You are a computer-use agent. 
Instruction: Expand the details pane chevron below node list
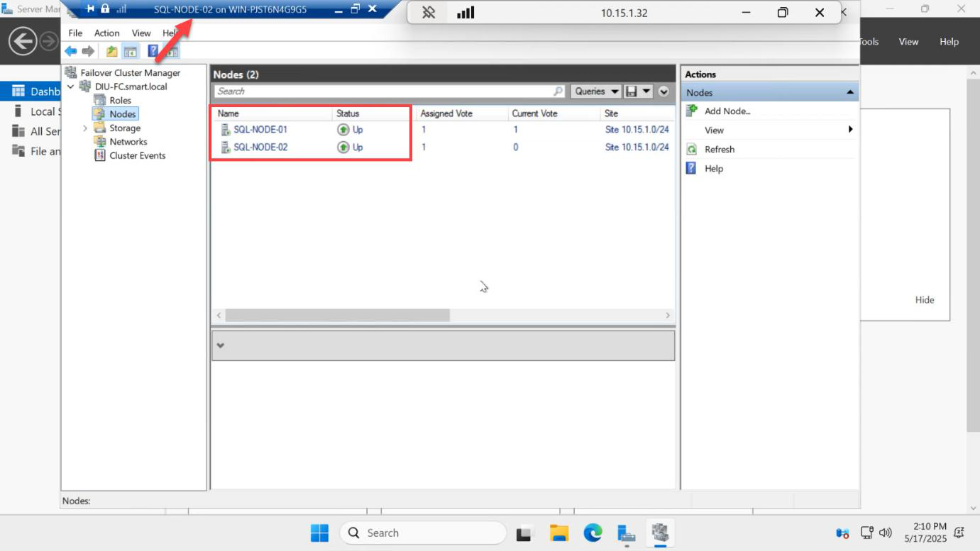[221, 345]
